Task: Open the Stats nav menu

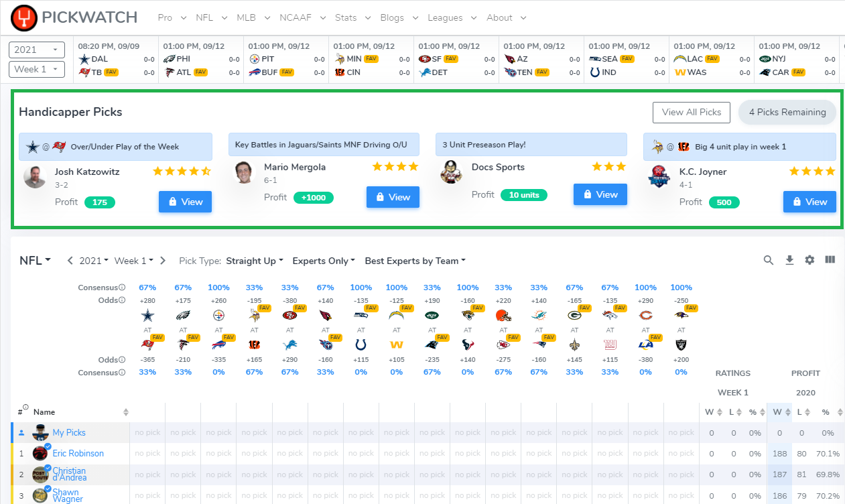Action: [x=352, y=17]
